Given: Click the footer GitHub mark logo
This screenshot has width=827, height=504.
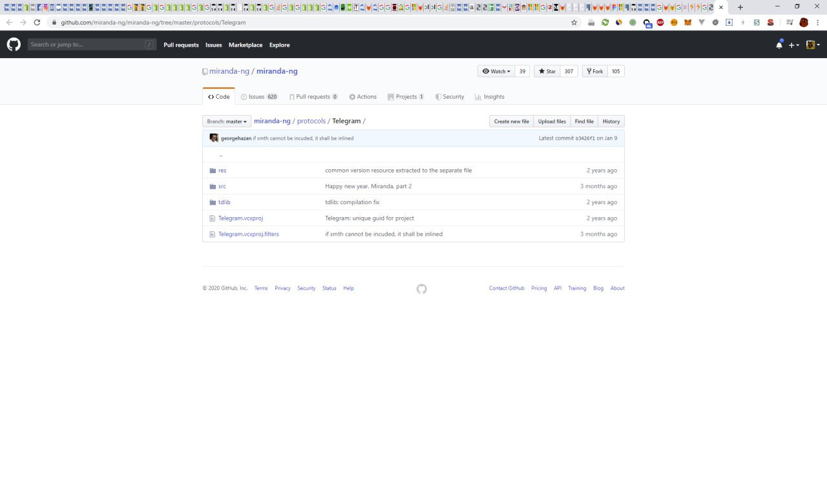Looking at the screenshot, I should click(x=421, y=289).
